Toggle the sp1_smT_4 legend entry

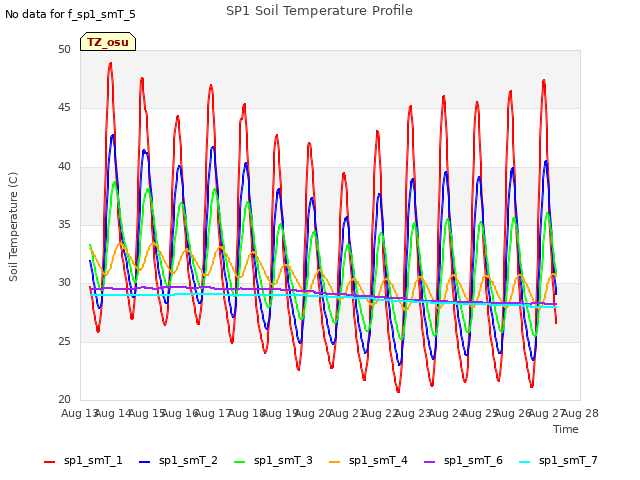click(x=368, y=461)
